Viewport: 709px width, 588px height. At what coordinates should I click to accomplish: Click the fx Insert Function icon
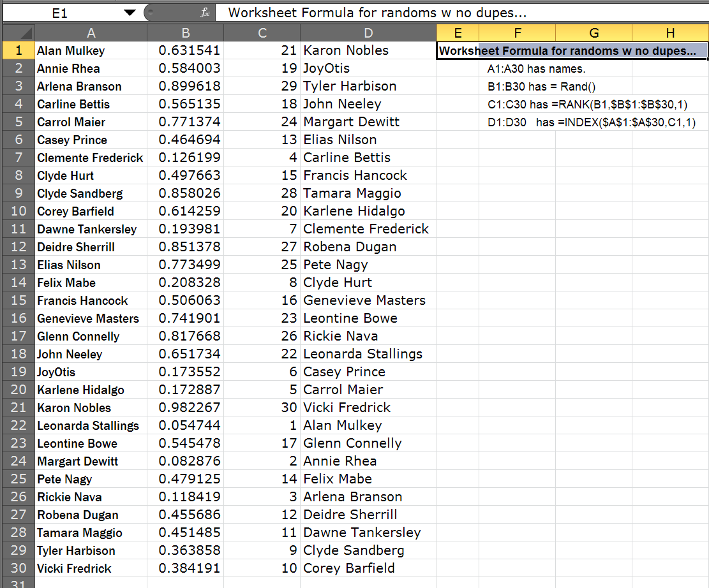pyautogui.click(x=205, y=13)
